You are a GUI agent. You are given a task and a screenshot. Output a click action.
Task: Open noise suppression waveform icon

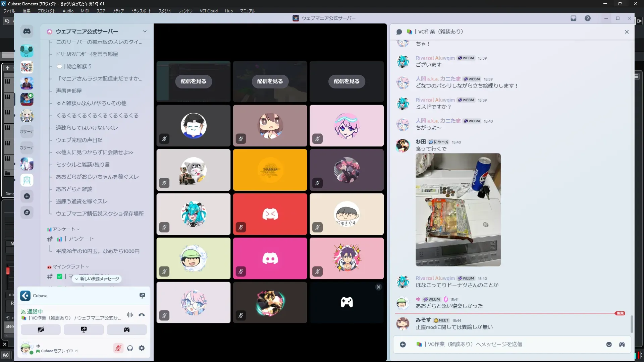[130, 315]
